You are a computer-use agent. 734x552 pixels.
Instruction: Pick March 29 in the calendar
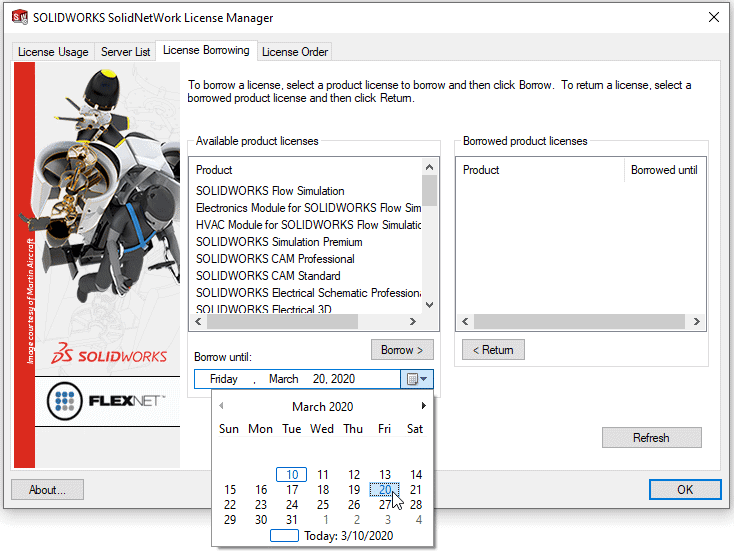click(x=230, y=520)
